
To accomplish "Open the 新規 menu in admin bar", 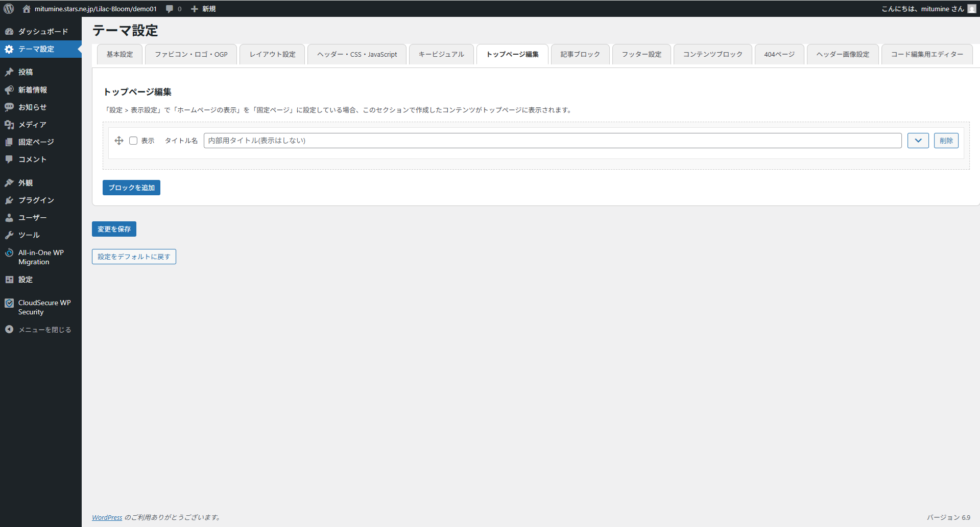I will point(204,9).
